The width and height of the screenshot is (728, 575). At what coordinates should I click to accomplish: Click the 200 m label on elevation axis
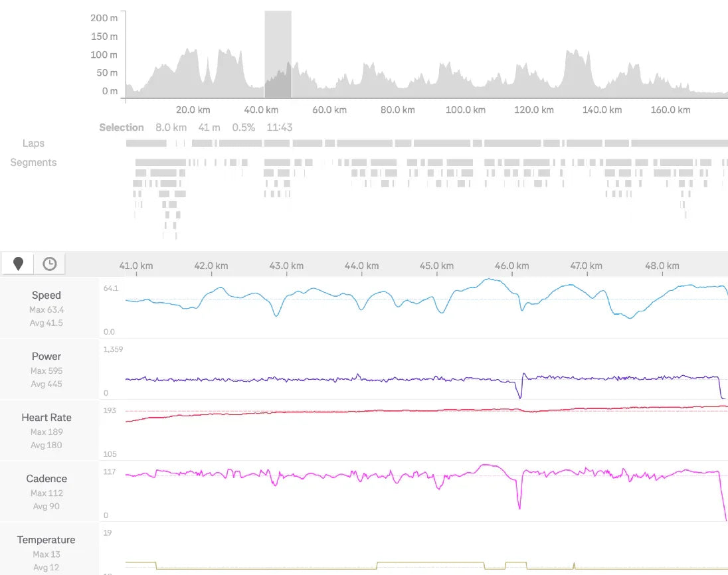pyautogui.click(x=104, y=18)
